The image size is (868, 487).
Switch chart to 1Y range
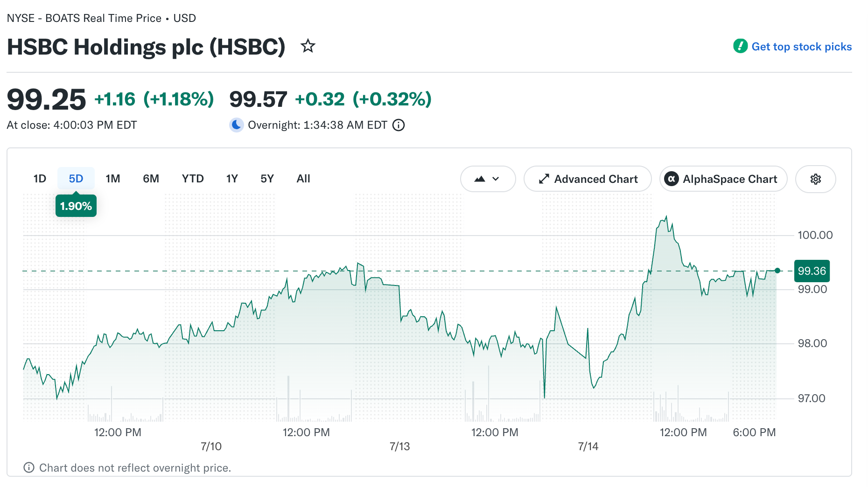232,179
